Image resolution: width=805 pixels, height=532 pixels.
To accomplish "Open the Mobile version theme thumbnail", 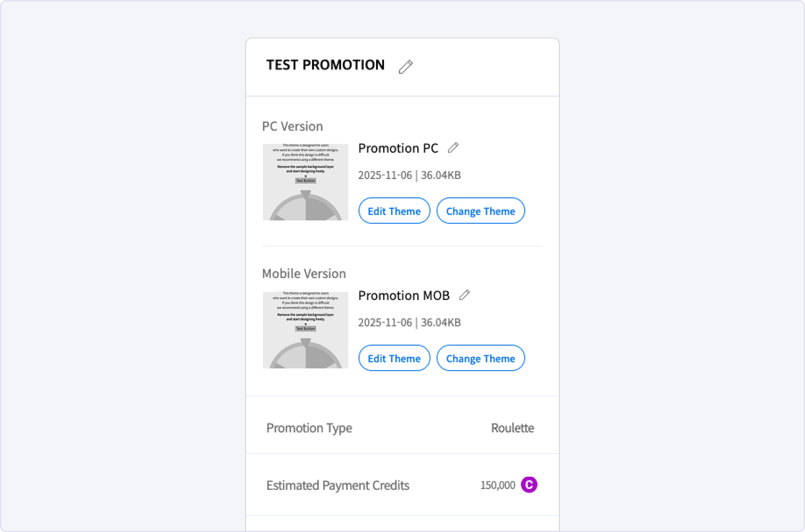I will [305, 330].
